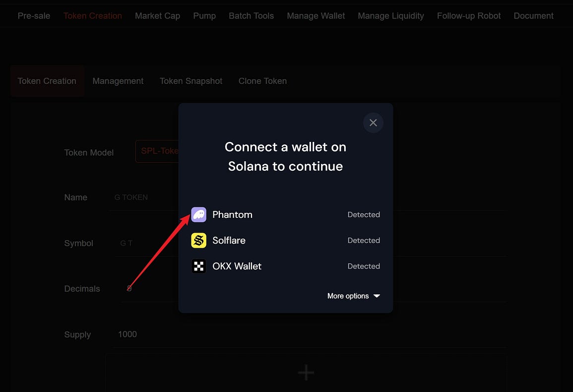The height and width of the screenshot is (392, 573).
Task: Open the Market Cap menu
Action: (x=157, y=16)
